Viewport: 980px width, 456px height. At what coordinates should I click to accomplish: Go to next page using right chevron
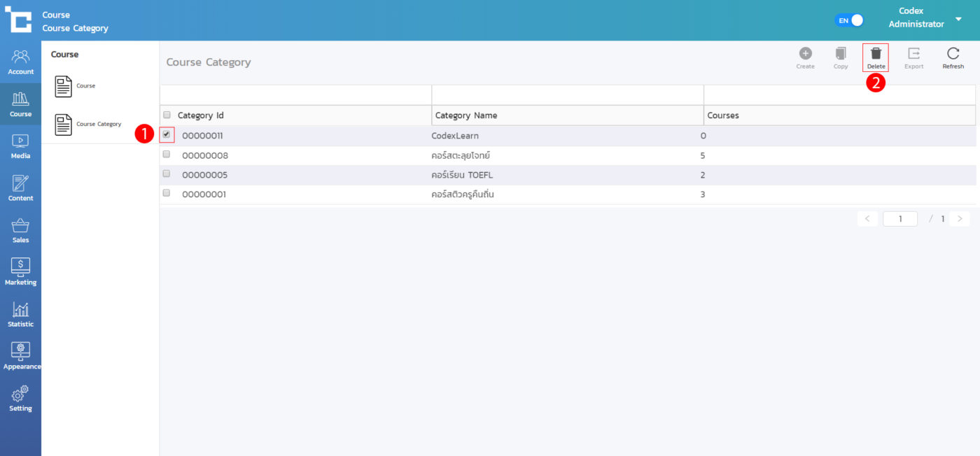click(959, 219)
